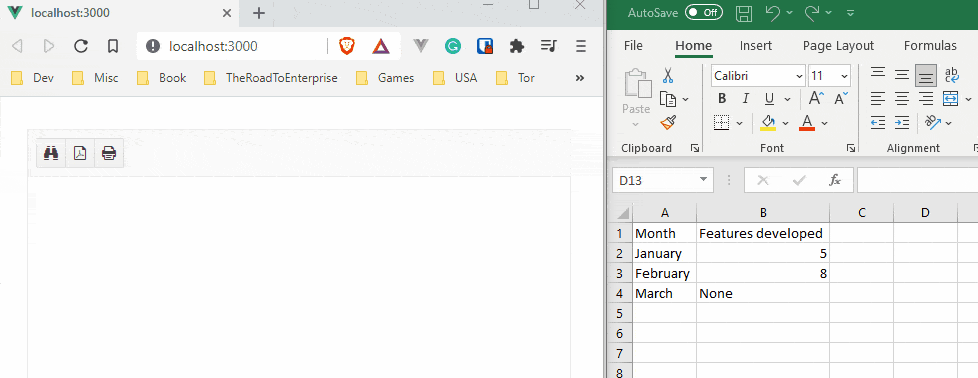Expand the orientation dropdown arrow
978x378 pixels.
click(x=948, y=123)
